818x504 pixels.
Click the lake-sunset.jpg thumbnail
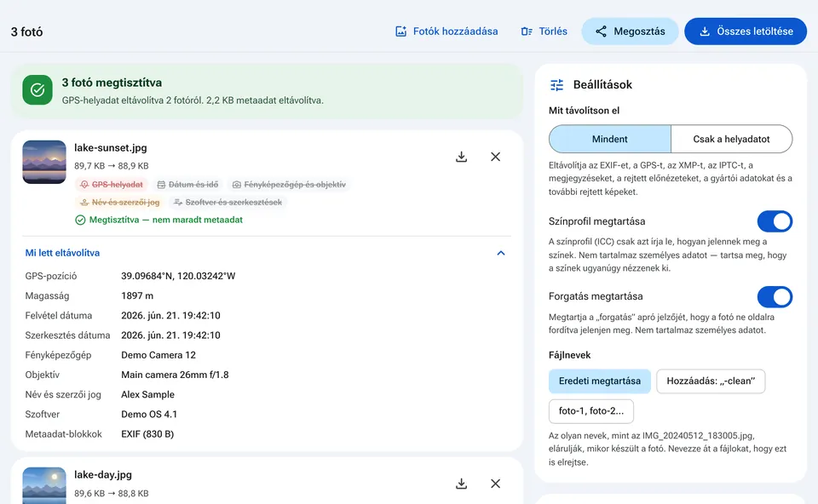coord(44,162)
